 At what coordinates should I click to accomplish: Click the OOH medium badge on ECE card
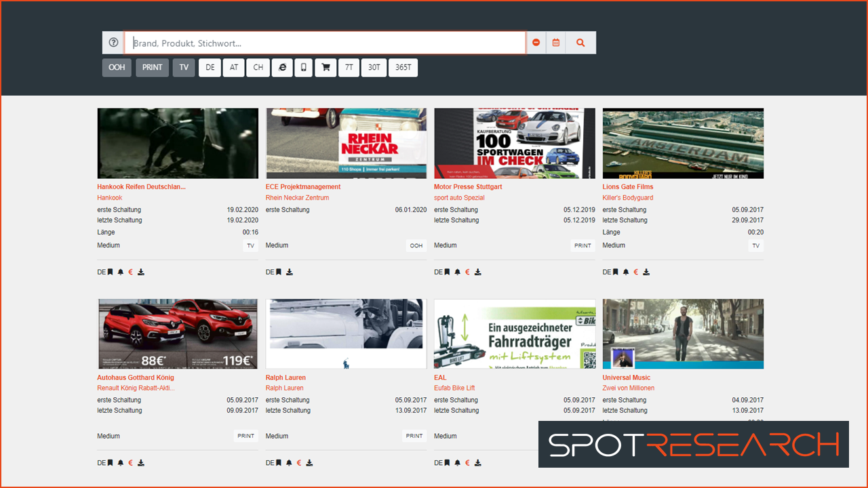[x=416, y=246]
